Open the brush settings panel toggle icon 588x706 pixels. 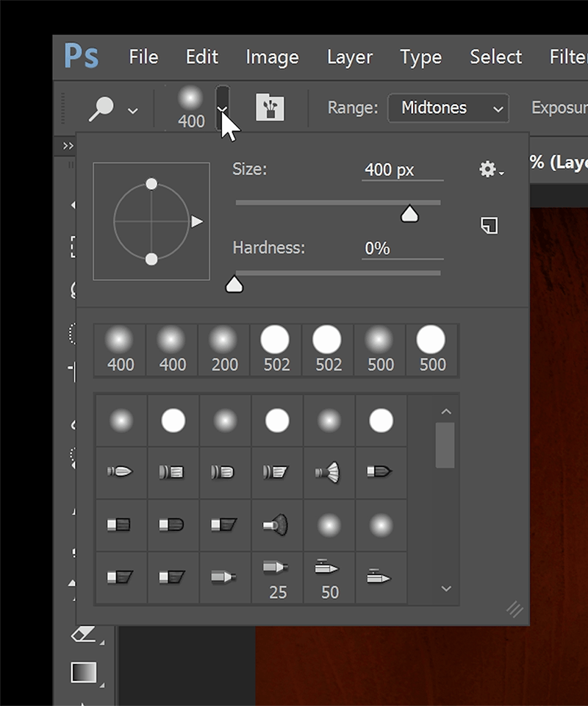tap(270, 108)
